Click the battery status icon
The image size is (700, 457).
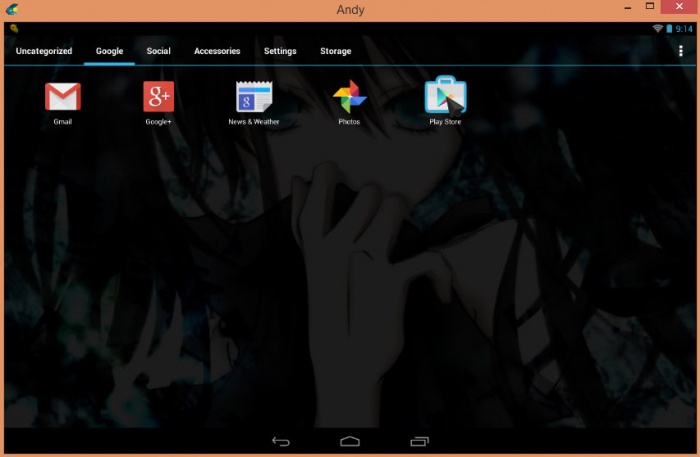click(x=669, y=29)
